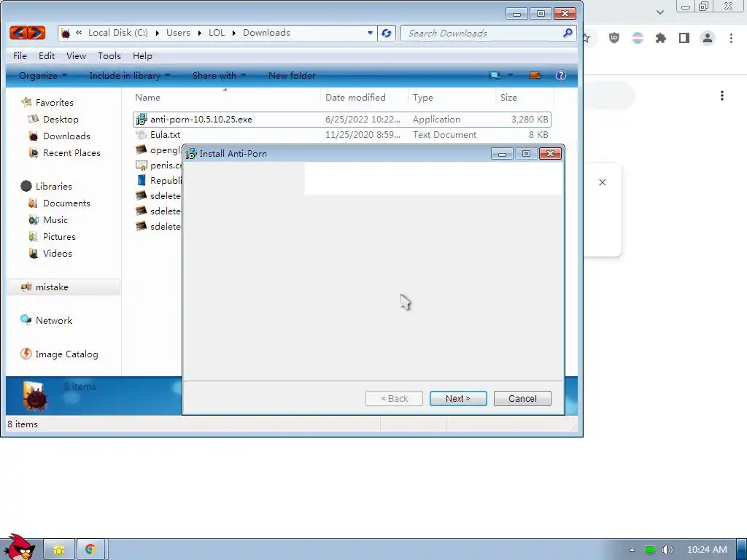747x560 pixels.
Task: Close the Chrome popup with the X
Action: click(x=602, y=182)
